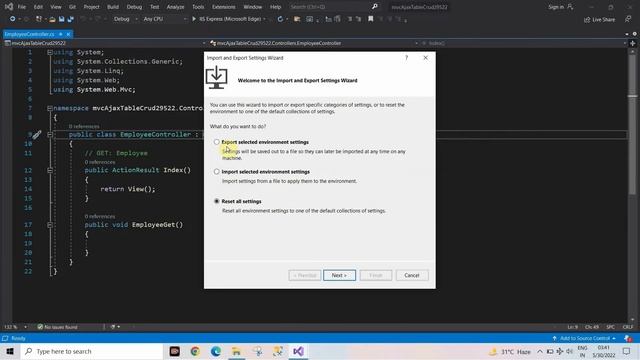Open the Analyze menu
This screenshot has width=640, height=360.
coord(176,7)
